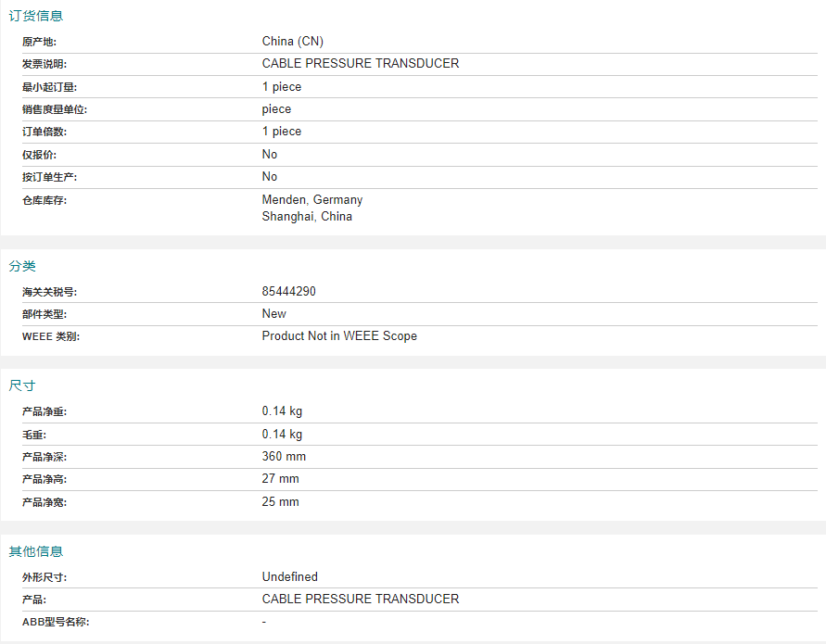Click the 分类 section heading
The height and width of the screenshot is (644, 826).
coord(22,266)
